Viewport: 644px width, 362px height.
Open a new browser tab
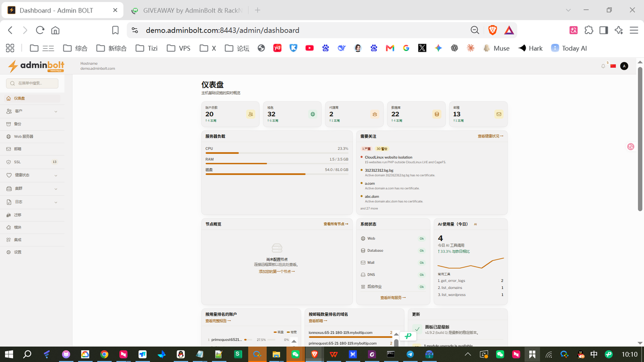[258, 10]
